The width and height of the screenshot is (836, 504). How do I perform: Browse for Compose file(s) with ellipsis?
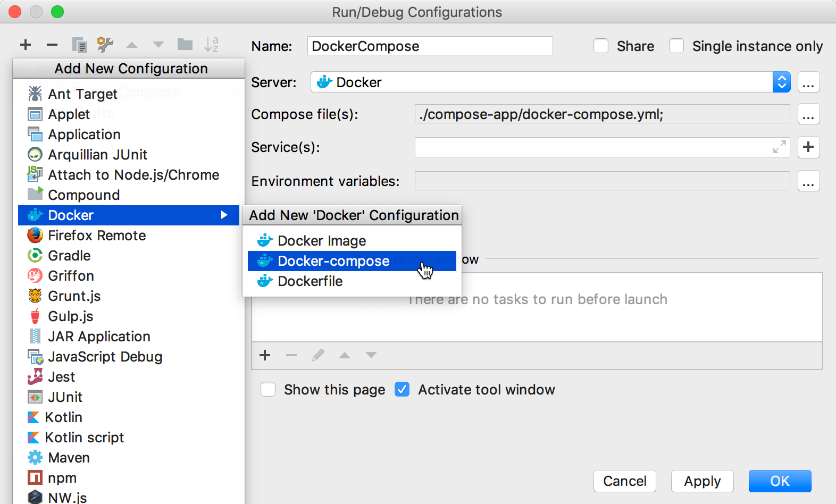point(808,114)
